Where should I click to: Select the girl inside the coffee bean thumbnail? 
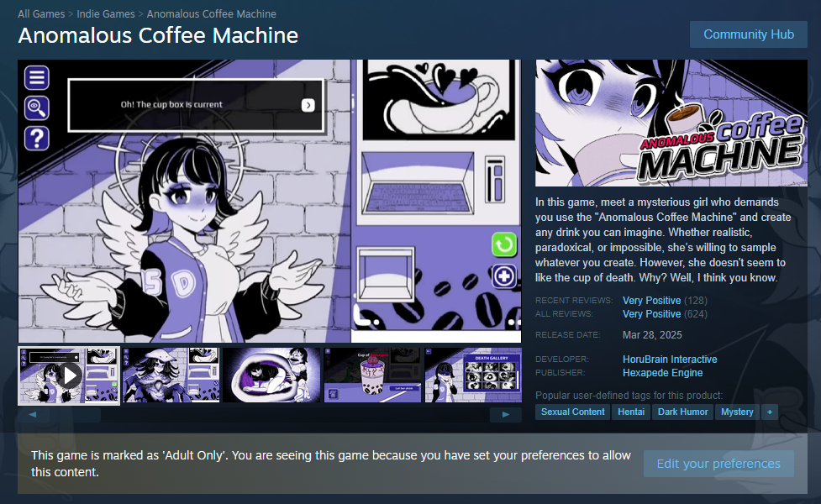[271, 375]
